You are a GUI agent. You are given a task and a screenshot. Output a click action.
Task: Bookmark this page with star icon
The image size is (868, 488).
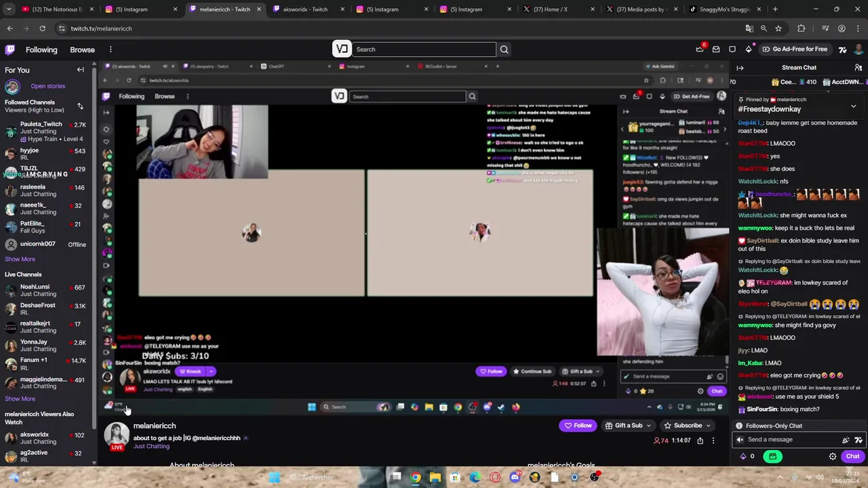(x=778, y=28)
